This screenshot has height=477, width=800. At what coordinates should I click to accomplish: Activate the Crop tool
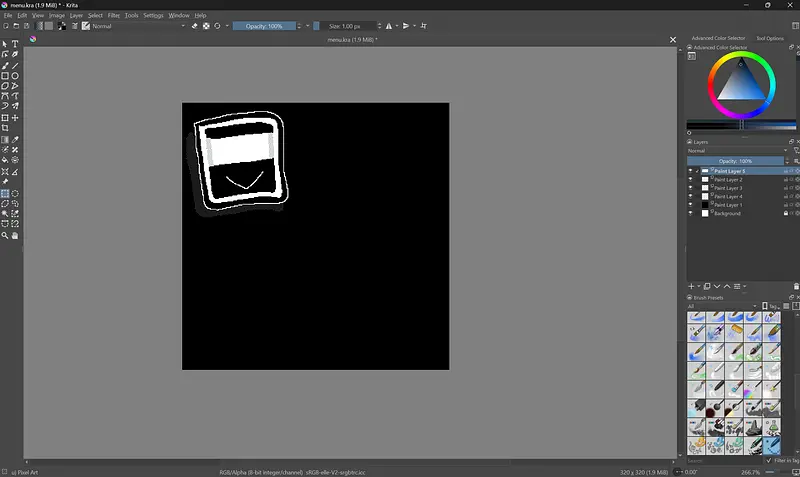5,128
